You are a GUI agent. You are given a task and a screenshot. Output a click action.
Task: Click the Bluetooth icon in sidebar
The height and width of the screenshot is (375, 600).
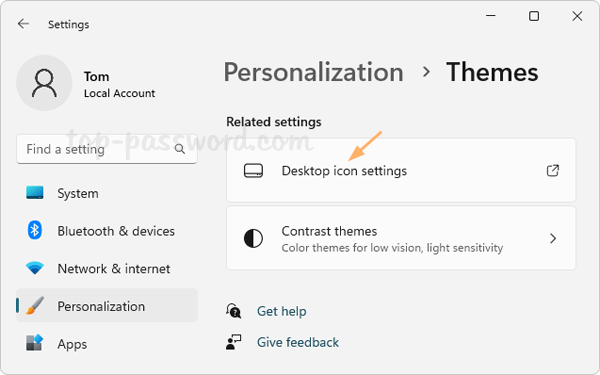coord(34,230)
